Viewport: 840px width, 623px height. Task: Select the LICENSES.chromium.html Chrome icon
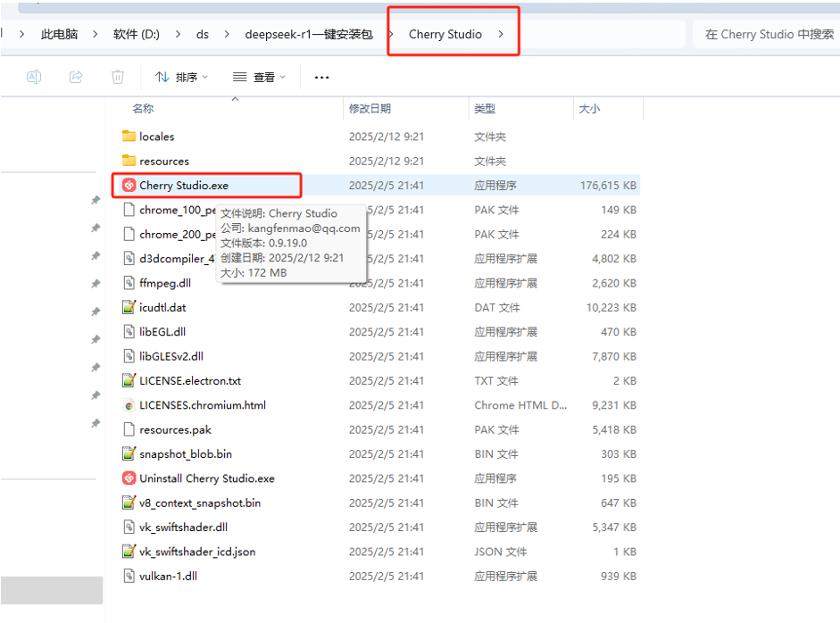(x=129, y=405)
